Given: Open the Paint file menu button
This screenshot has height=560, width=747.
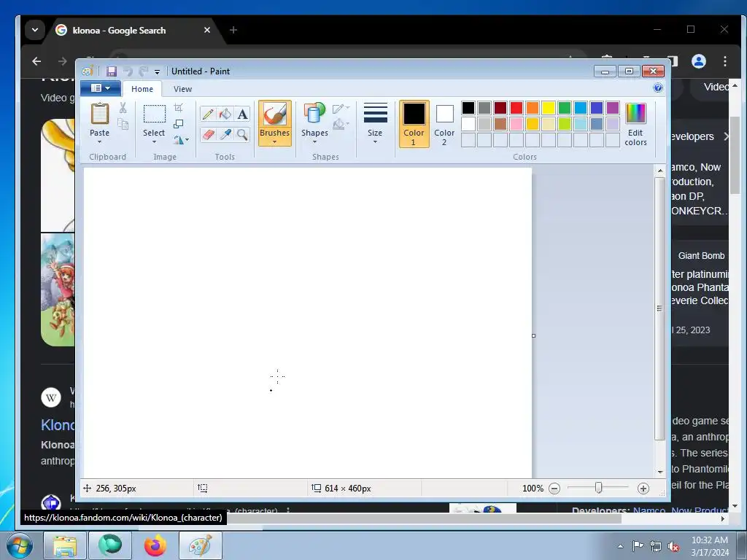Looking at the screenshot, I should tap(100, 88).
